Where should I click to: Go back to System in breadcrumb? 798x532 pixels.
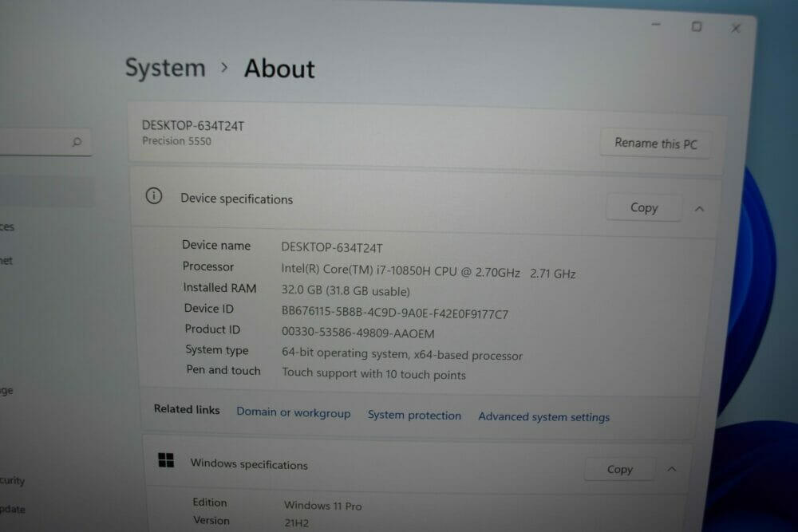point(165,68)
